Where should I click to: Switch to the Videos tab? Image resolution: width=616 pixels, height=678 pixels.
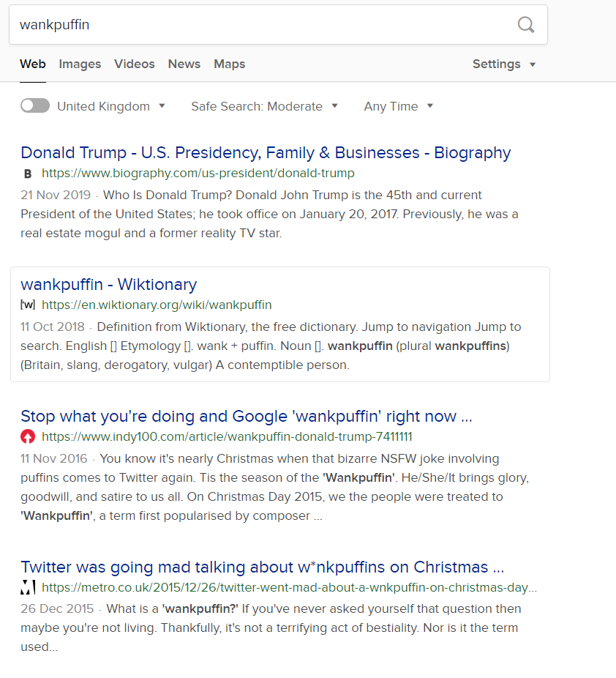tap(135, 64)
